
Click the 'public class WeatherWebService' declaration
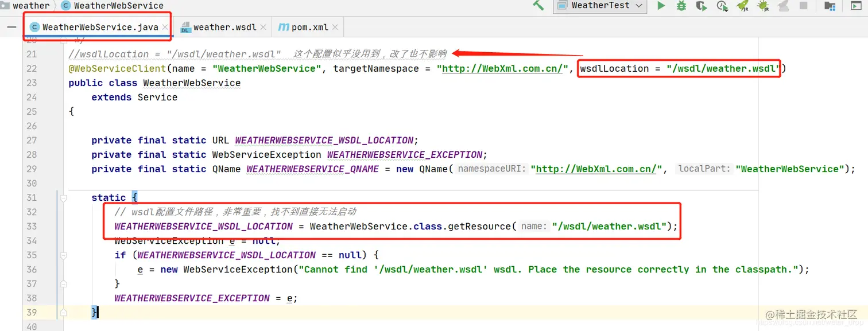(x=154, y=83)
